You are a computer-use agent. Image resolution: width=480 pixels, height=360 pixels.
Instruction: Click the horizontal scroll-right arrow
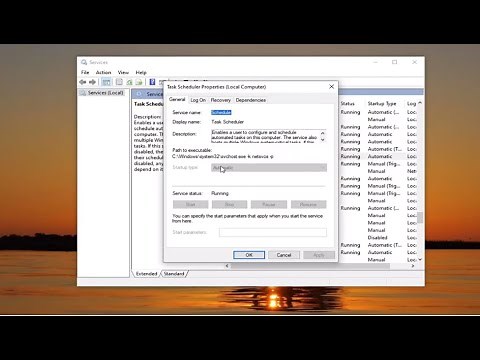(x=413, y=266)
